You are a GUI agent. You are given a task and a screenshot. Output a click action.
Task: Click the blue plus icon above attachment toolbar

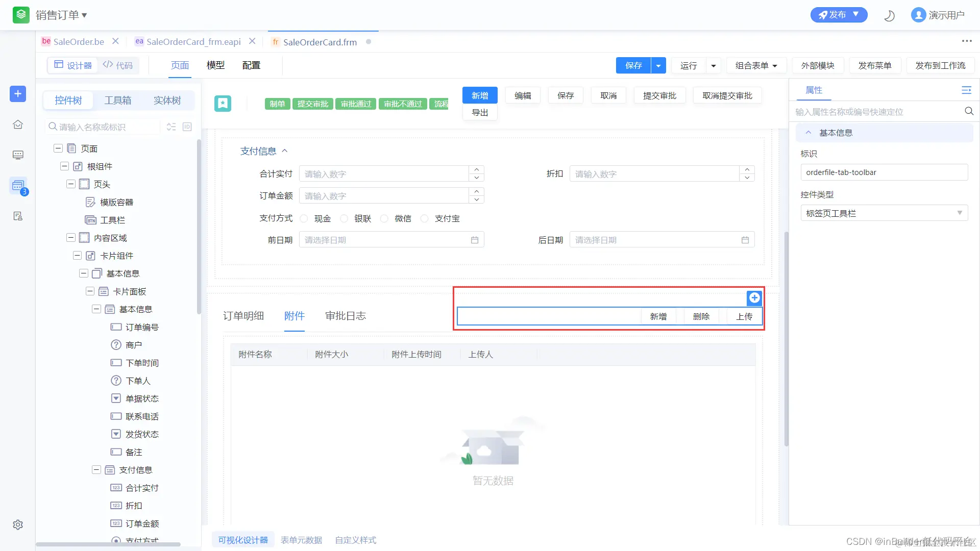[754, 298]
